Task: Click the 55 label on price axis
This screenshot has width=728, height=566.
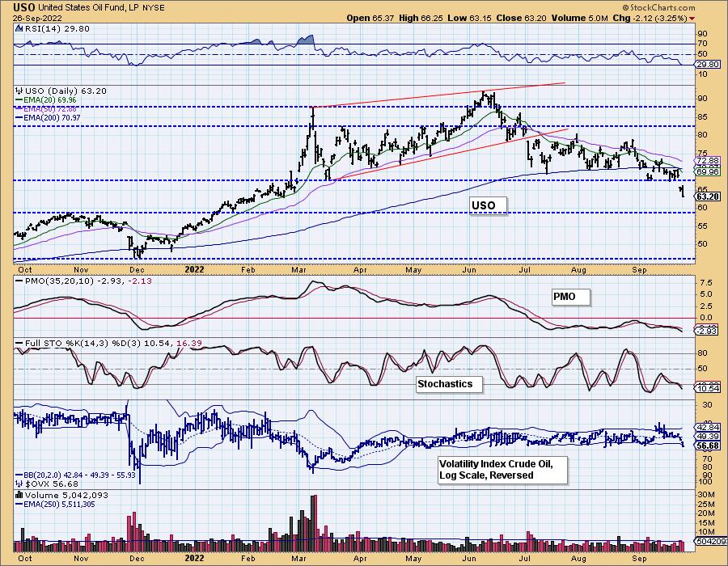Action: pyautogui.click(x=702, y=226)
